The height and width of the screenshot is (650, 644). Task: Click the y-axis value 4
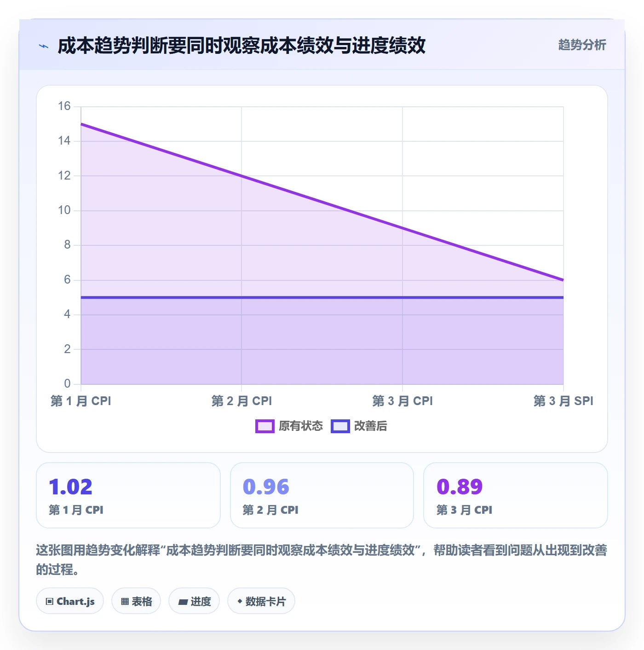[67, 314]
